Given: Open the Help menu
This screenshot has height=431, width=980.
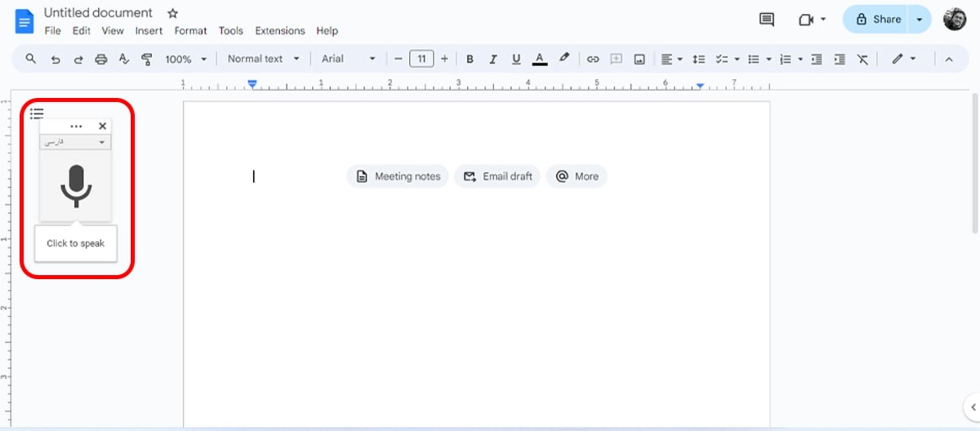Looking at the screenshot, I should tap(327, 31).
